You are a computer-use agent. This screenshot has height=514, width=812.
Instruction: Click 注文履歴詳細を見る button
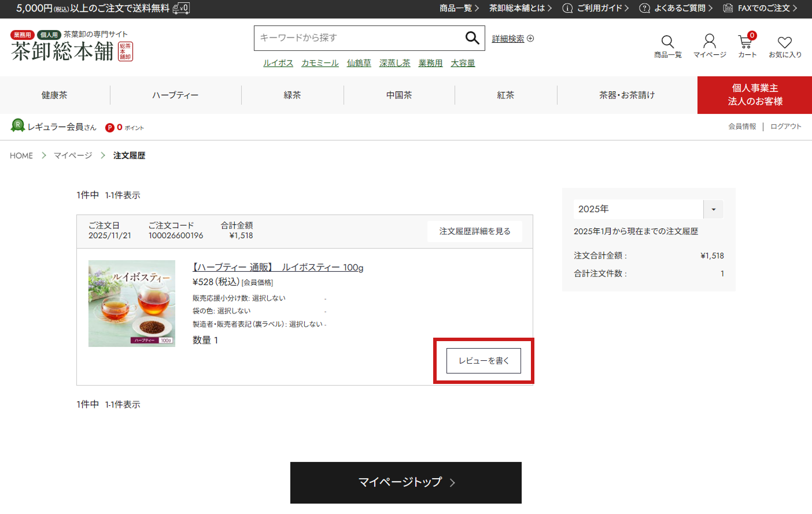[474, 231]
